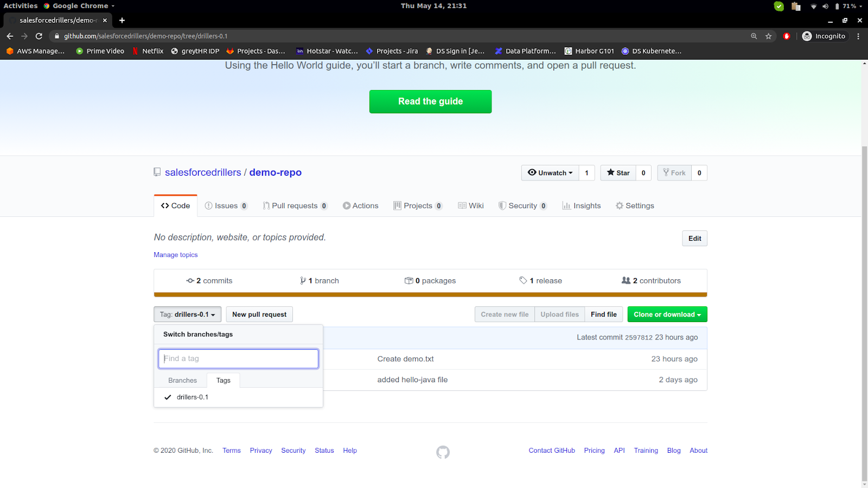
Task: Open the Create demo.txt commit message
Action: pyautogui.click(x=406, y=359)
